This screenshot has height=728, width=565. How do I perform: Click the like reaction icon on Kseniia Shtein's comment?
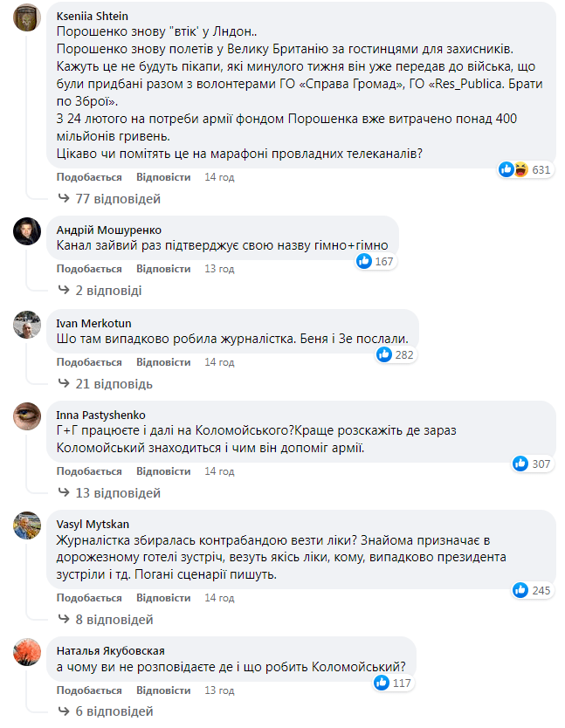coord(506,169)
